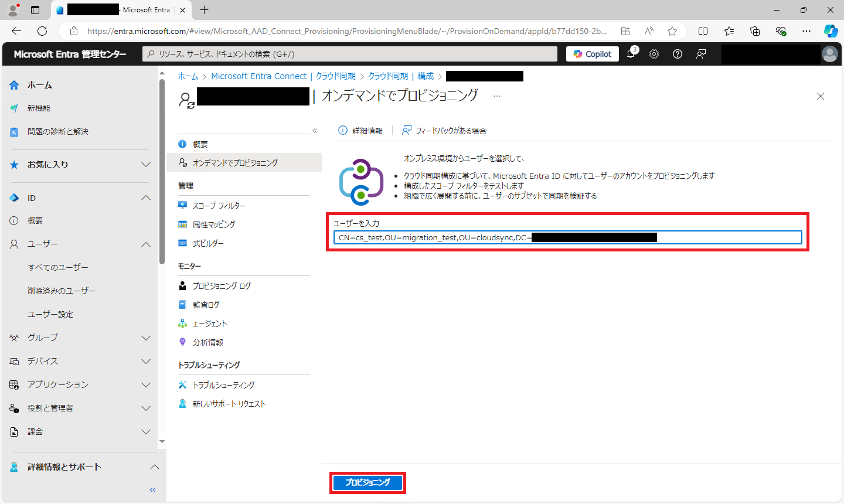This screenshot has width=844, height=504.
Task: Collapse the ユーザー section chevron
Action: pyautogui.click(x=146, y=244)
